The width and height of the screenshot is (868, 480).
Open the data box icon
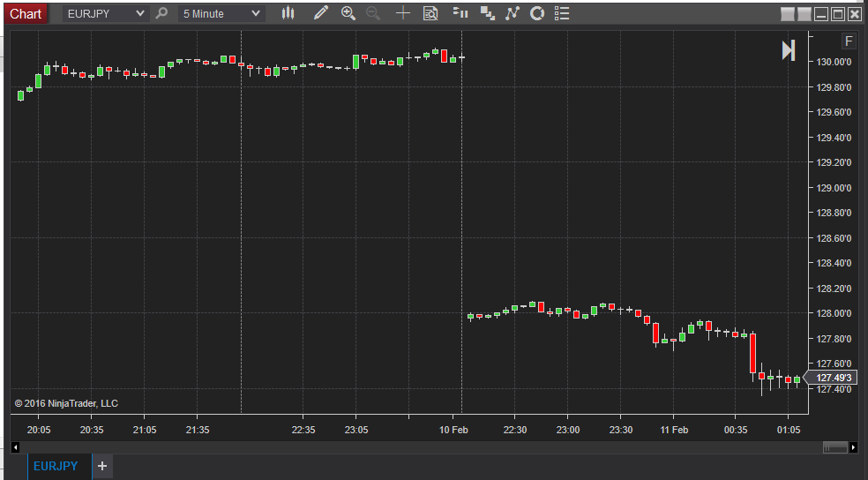click(430, 13)
